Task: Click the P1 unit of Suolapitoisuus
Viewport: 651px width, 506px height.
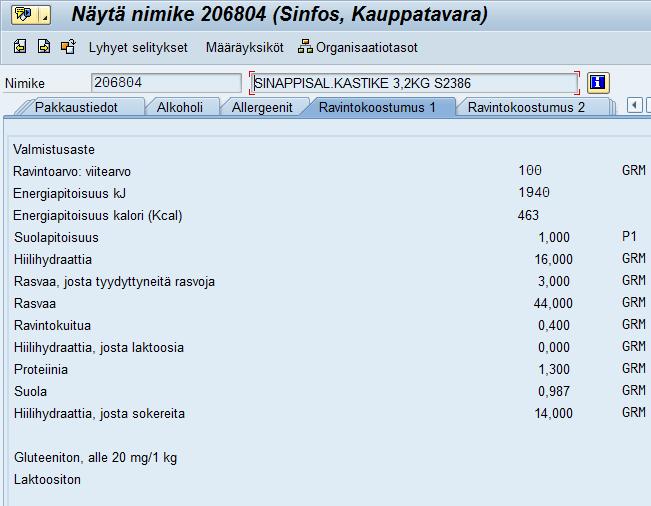Action: tap(629, 237)
